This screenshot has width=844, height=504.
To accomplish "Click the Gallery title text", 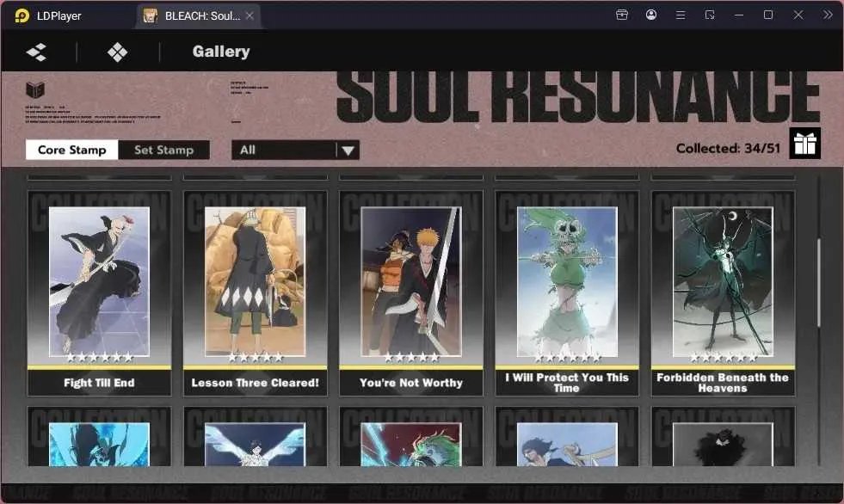I will click(221, 52).
